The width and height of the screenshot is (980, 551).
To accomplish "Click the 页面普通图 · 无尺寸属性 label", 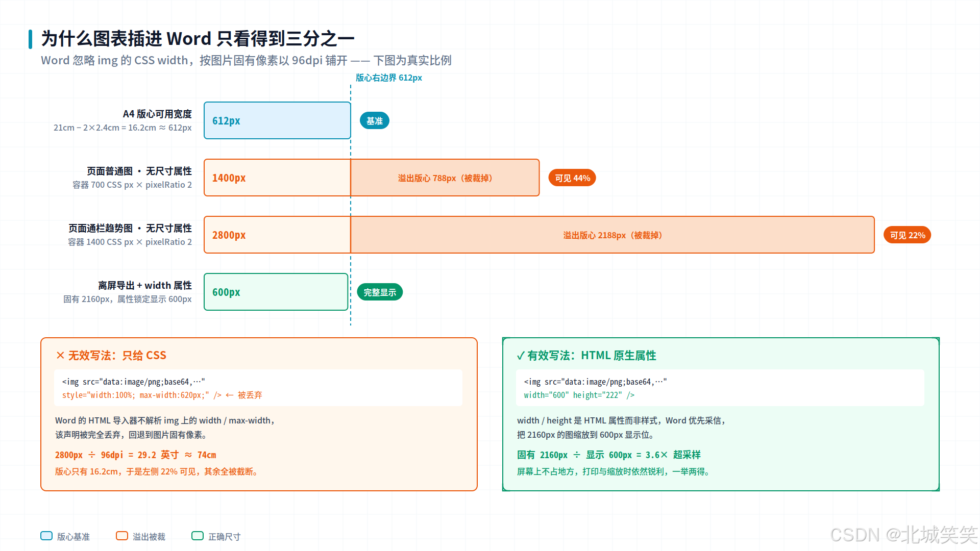I will tap(139, 171).
